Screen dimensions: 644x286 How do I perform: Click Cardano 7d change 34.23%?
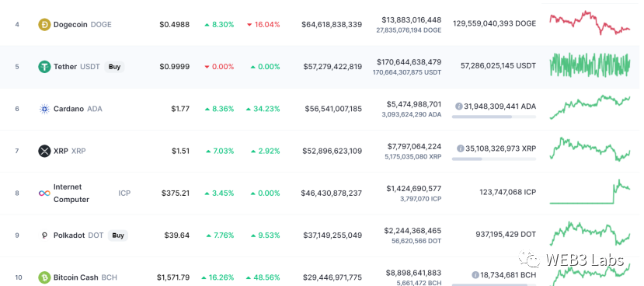263,109
